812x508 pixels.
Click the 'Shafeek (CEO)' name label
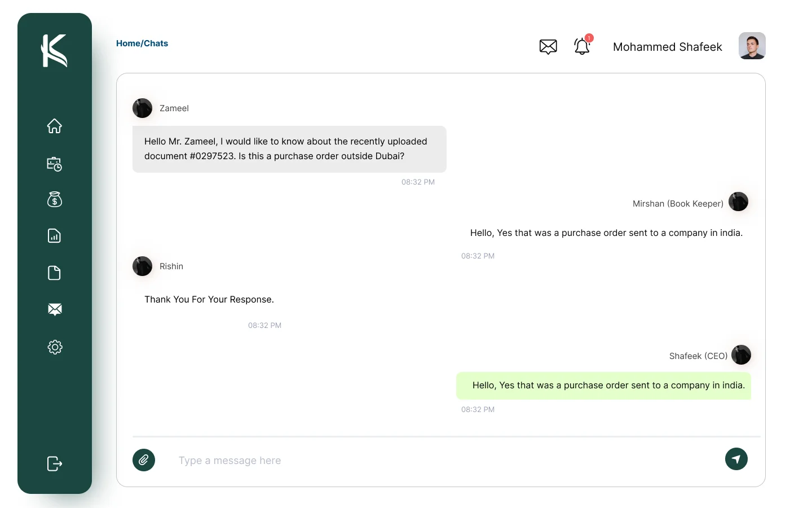tap(698, 356)
